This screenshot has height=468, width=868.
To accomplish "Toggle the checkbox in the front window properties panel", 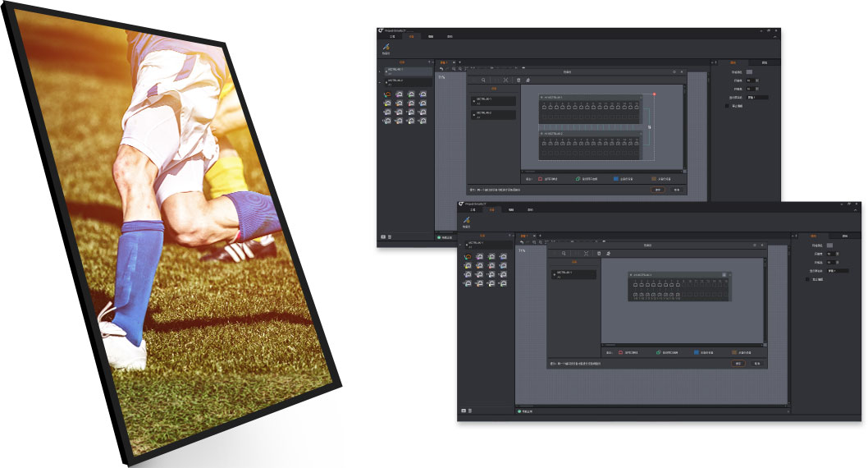I will click(x=808, y=278).
